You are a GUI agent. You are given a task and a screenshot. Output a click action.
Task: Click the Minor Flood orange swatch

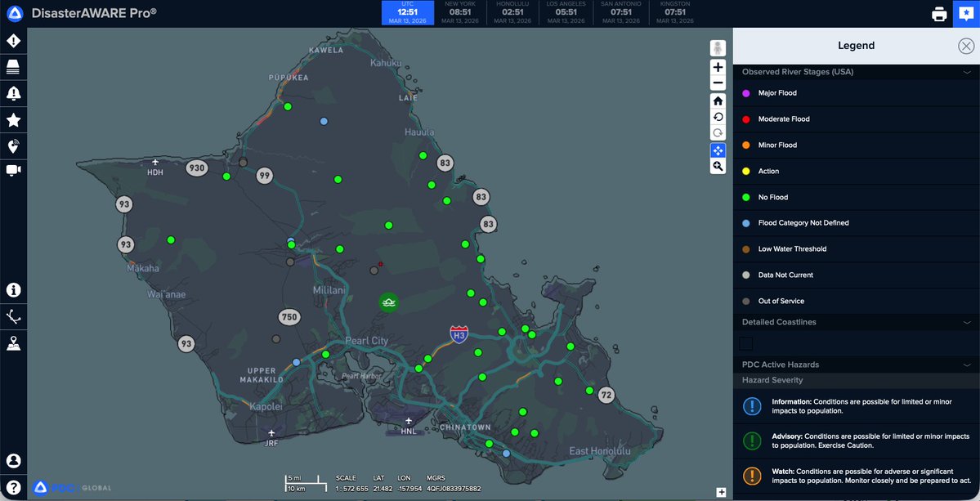[745, 145]
